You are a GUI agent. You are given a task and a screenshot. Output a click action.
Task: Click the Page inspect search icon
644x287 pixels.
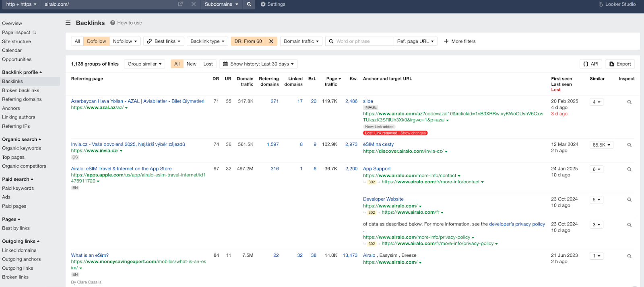pos(34,33)
